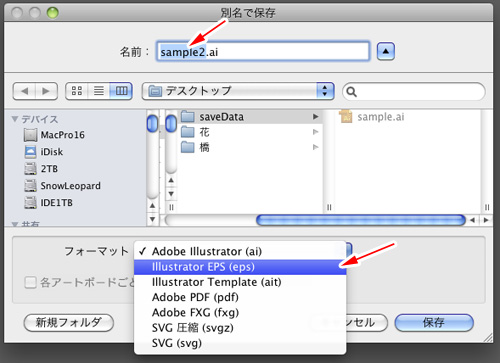This screenshot has width=500, height=363.
Task: Select the SnowLeopard drive
Action: click(62, 186)
